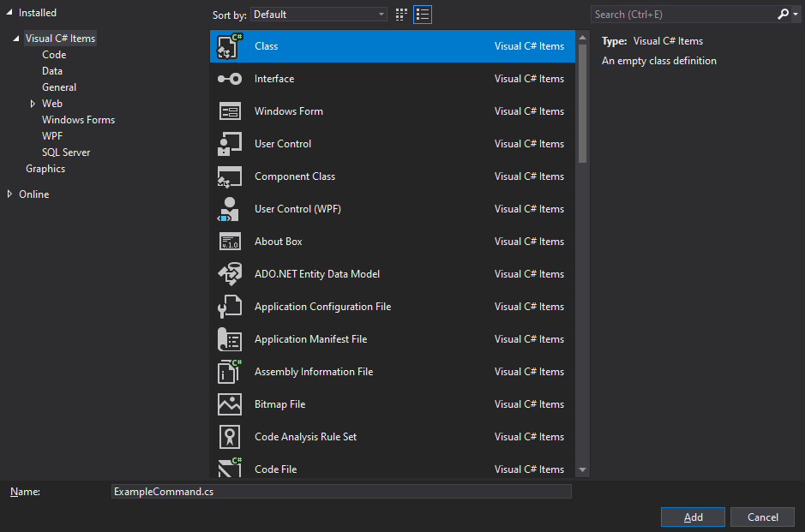Click the Interface template icon
805x532 pixels.
click(230, 79)
